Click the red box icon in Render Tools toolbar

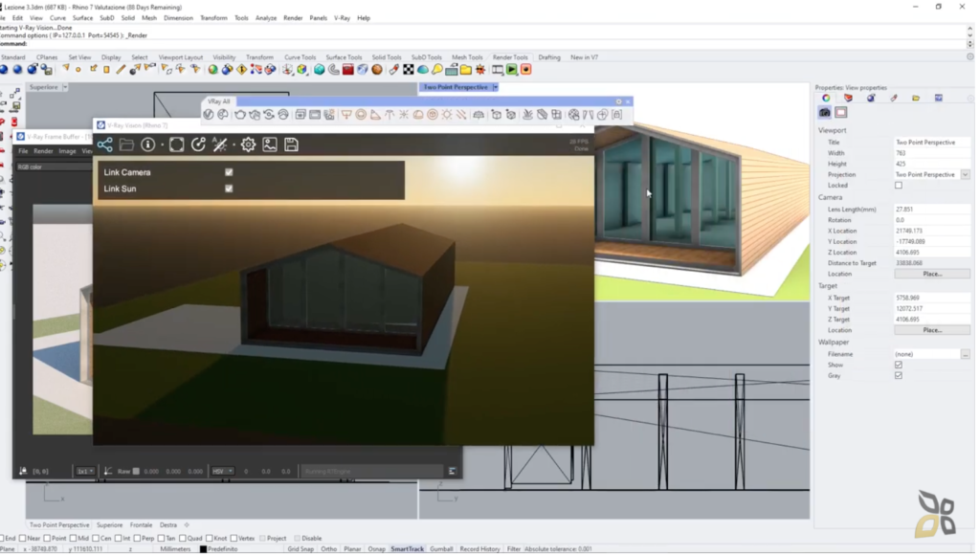[348, 70]
